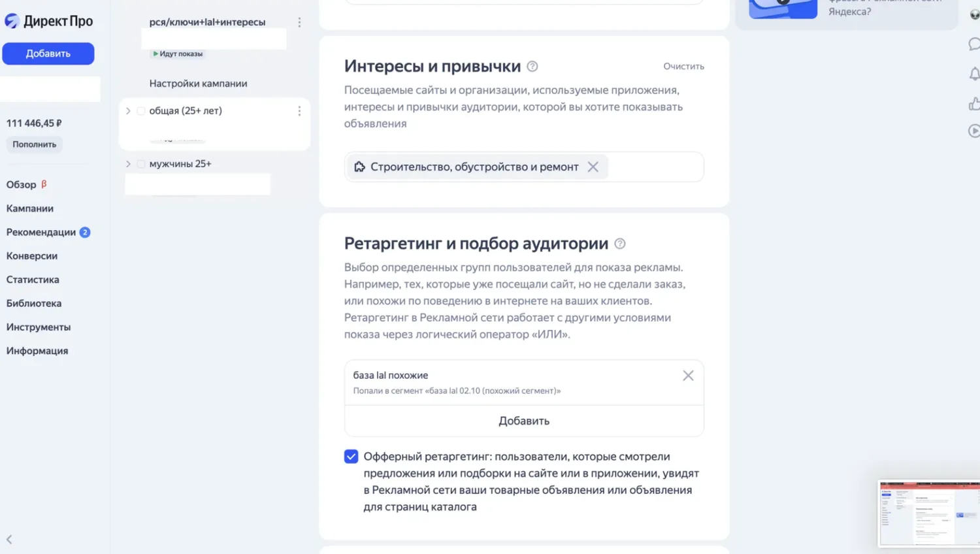Click the Идут показы status label
This screenshot has height=554, width=980.
(x=178, y=54)
